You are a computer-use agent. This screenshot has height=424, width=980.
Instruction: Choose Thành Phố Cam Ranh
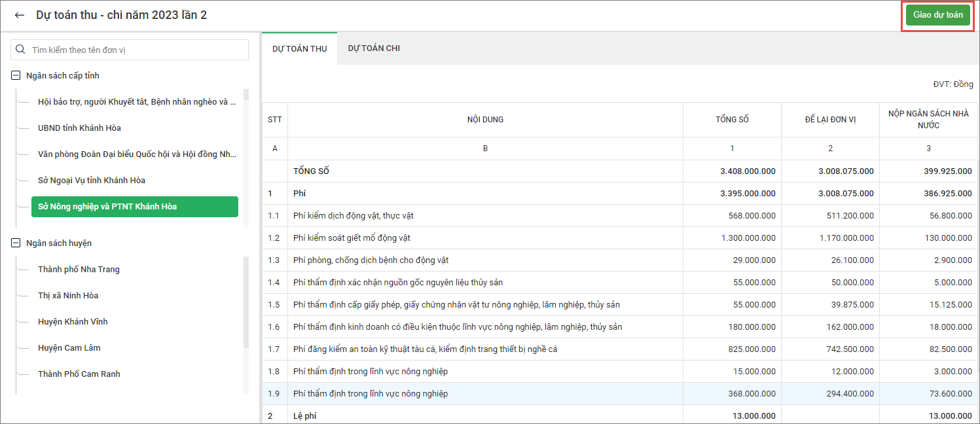79,374
